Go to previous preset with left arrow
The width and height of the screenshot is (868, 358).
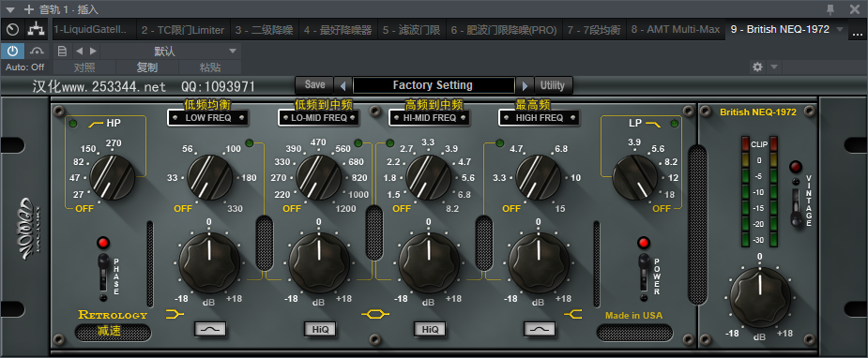[x=79, y=52]
